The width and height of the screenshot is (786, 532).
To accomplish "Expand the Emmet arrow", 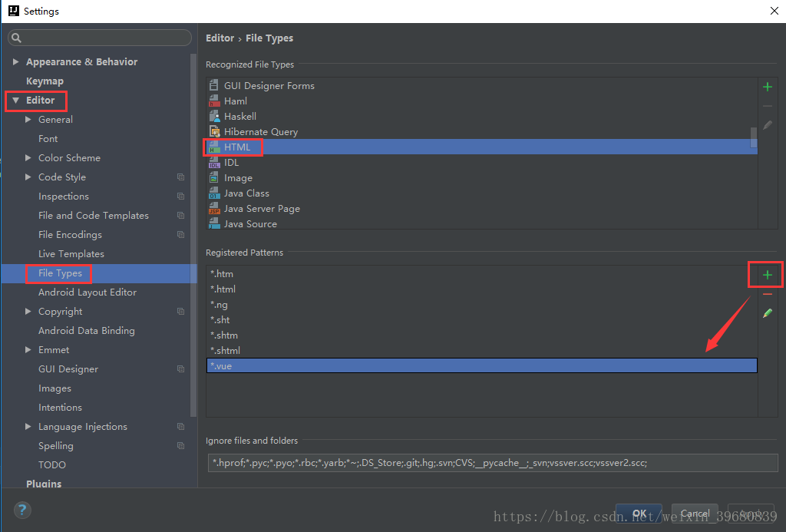I will pyautogui.click(x=28, y=349).
